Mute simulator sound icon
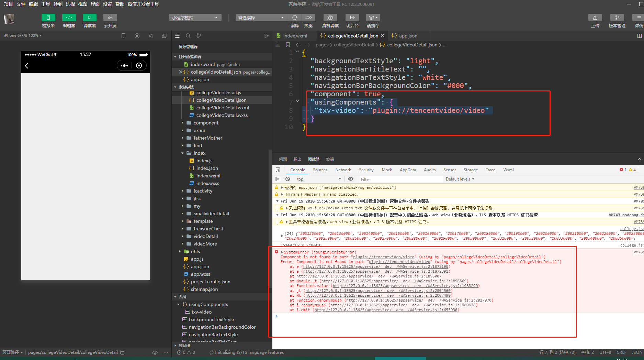This screenshot has width=644, height=360. tap(151, 36)
